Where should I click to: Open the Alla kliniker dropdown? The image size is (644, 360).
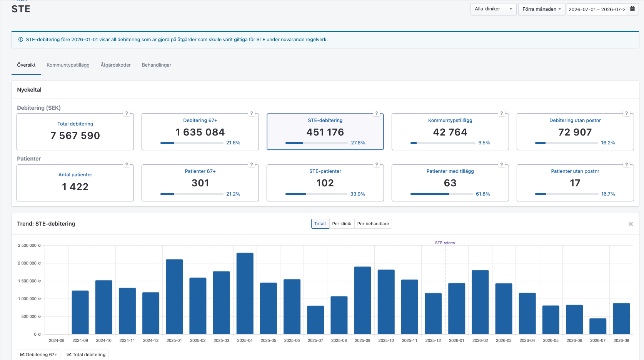[x=493, y=9]
